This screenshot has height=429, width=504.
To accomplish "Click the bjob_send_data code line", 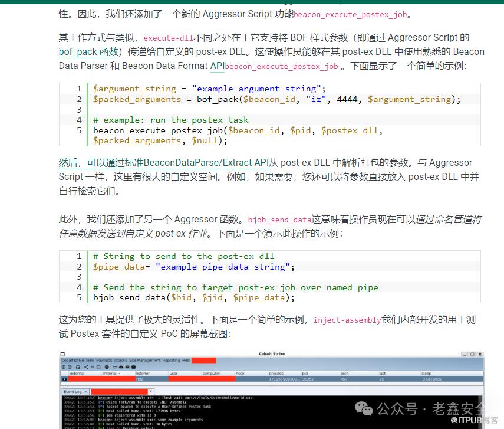I will 193,297.
